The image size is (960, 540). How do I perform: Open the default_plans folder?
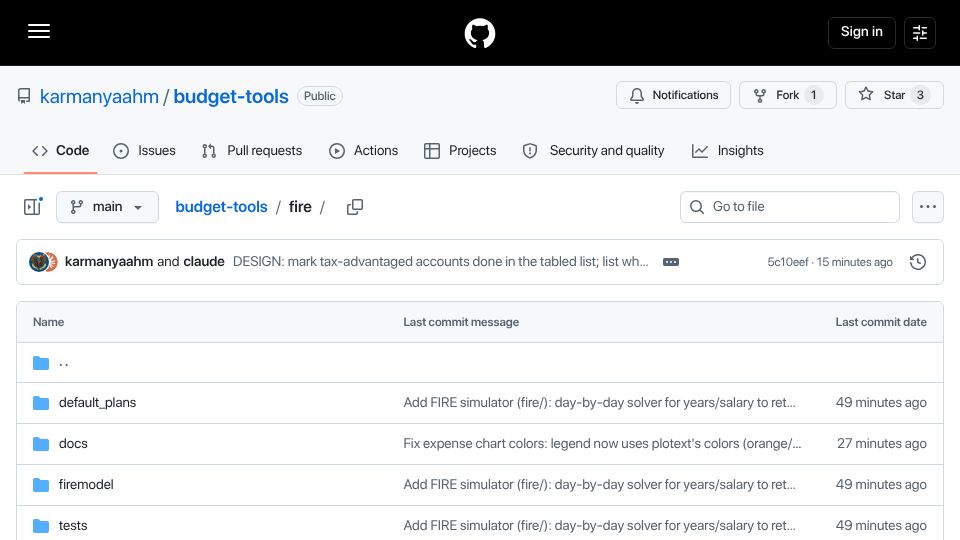coord(97,403)
